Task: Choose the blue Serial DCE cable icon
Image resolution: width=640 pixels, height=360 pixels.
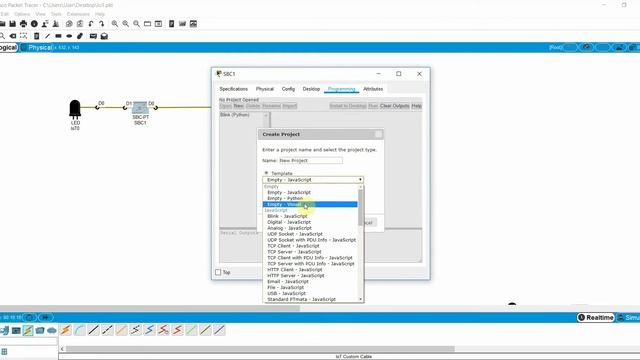Action: click(x=149, y=330)
